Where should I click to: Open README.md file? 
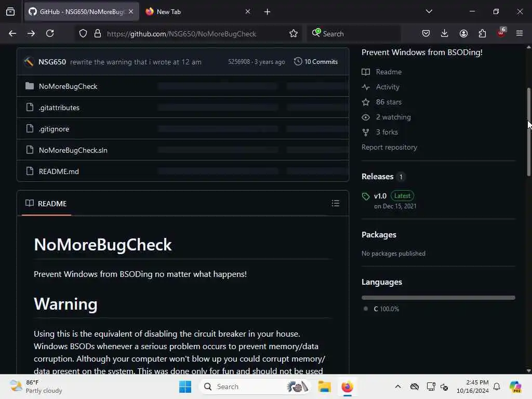click(x=59, y=171)
